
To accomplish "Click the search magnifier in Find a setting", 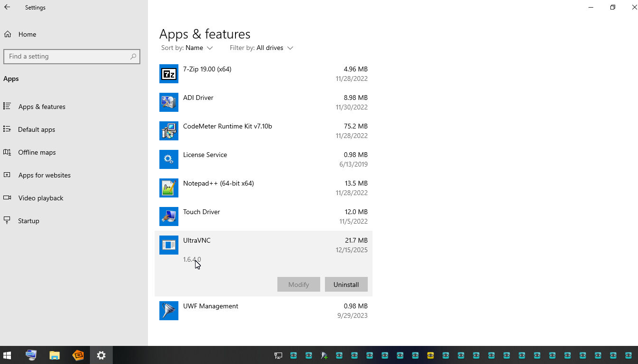I will (133, 56).
